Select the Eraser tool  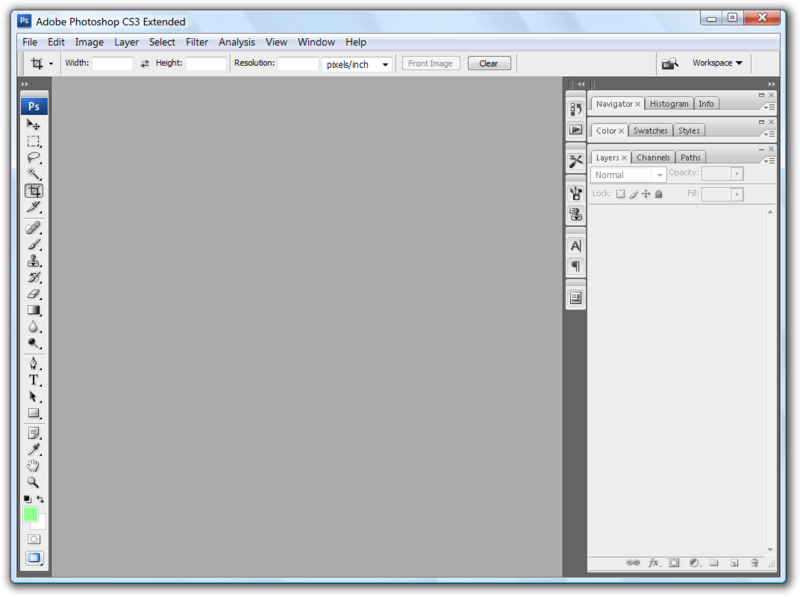point(34,294)
